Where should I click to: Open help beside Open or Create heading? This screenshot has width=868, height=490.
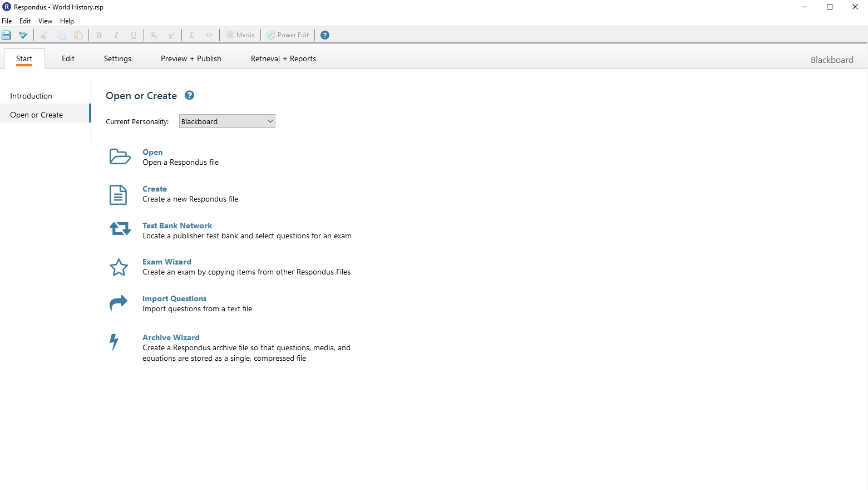(x=189, y=95)
